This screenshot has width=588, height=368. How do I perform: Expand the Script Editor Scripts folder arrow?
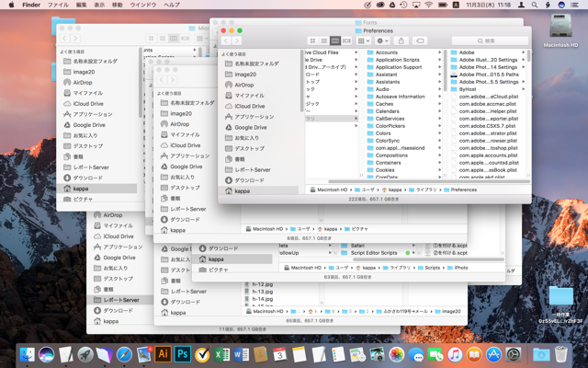413,253
